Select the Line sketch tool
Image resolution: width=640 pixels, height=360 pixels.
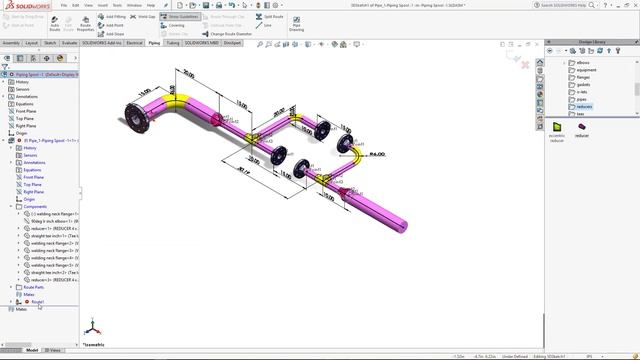pyautogui.click(x=264, y=25)
